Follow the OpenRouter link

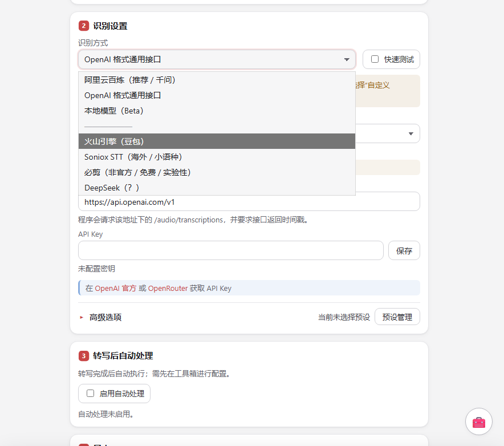tap(168, 288)
